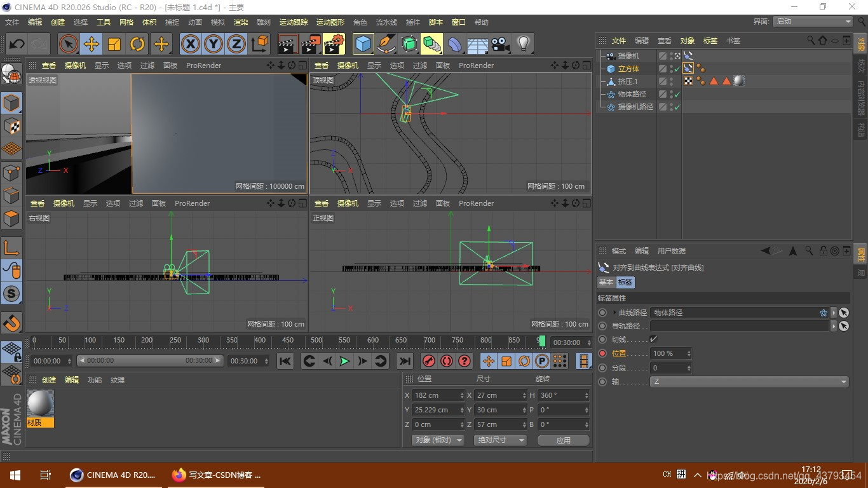Screen dimensions: 868x488
Task: Open 绝对尺寸 size dropdown
Action: (500, 440)
